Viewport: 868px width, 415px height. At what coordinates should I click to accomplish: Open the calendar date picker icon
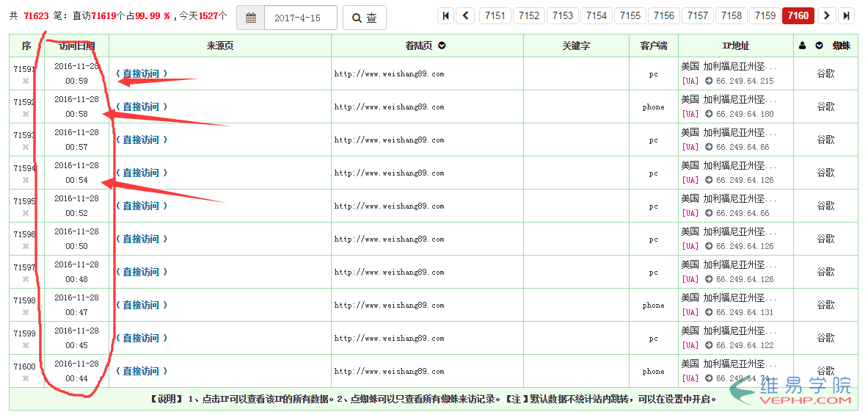click(251, 18)
